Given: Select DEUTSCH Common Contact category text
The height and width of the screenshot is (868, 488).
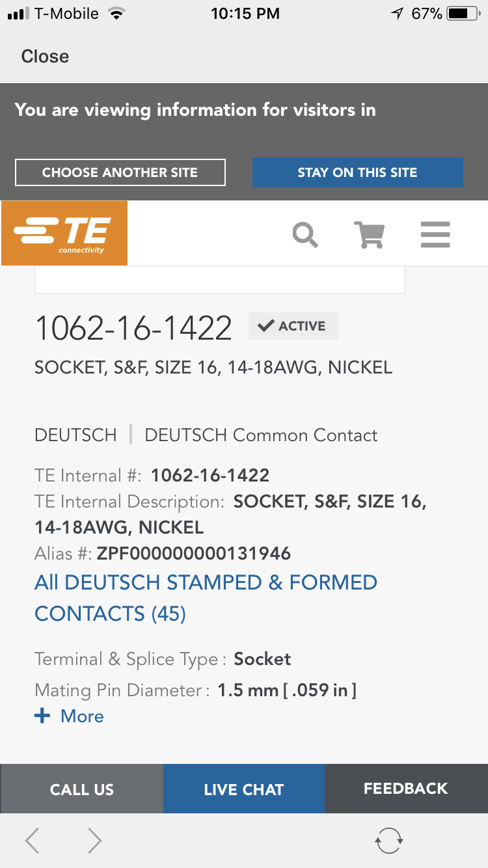Looking at the screenshot, I should (261, 435).
